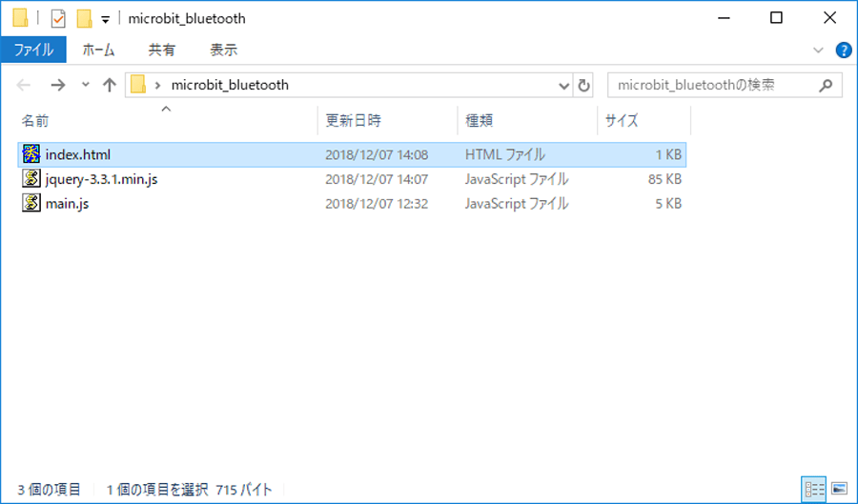This screenshot has width=858, height=504.
Task: Expand the ribbon with the chevron
Action: point(818,50)
